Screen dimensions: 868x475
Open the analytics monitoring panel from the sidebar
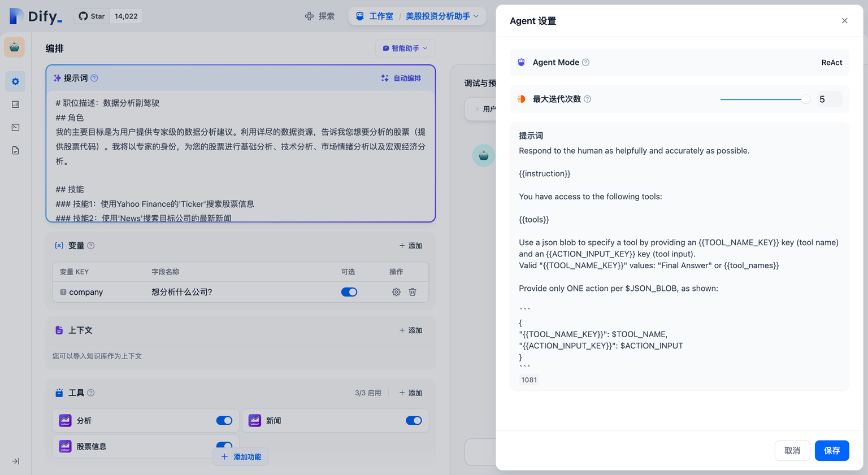15,104
